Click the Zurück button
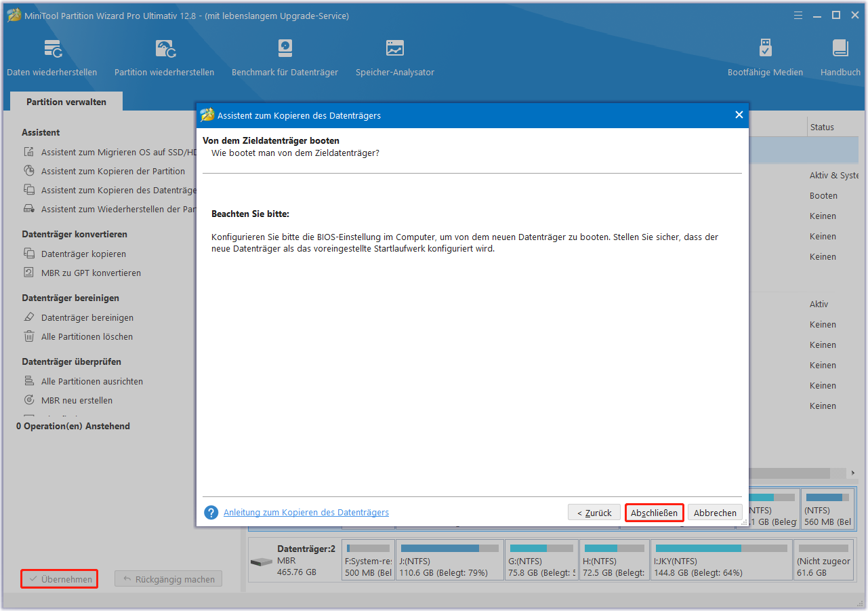The height and width of the screenshot is (611, 868). [594, 513]
